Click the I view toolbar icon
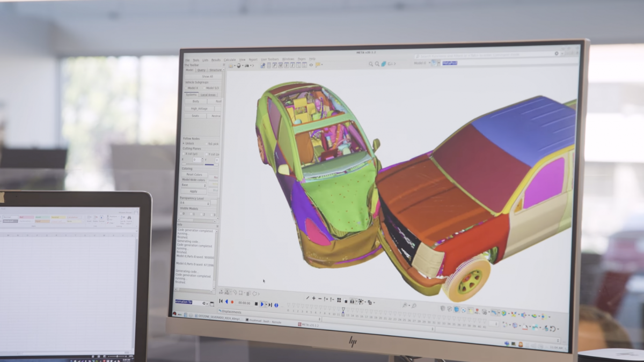This screenshot has width=644, height=362. tap(292, 65)
